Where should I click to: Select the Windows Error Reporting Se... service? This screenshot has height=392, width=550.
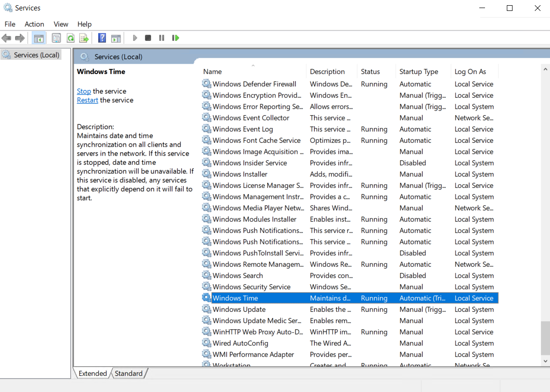pyautogui.click(x=350, y=106)
